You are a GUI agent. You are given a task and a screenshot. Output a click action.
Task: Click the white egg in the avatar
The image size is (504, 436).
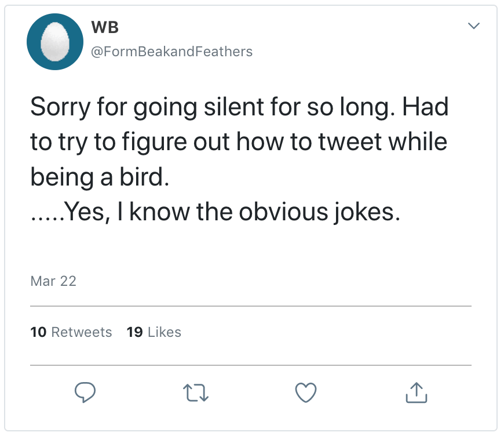click(x=57, y=42)
